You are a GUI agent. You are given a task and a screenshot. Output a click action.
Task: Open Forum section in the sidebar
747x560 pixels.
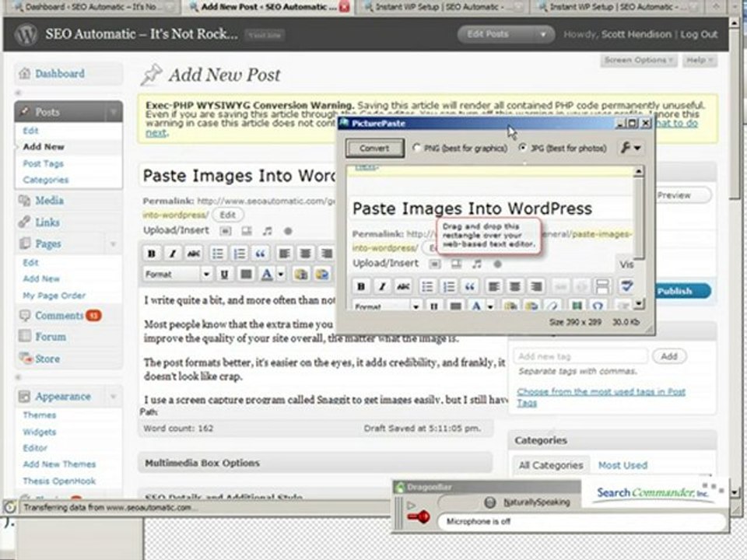click(51, 337)
